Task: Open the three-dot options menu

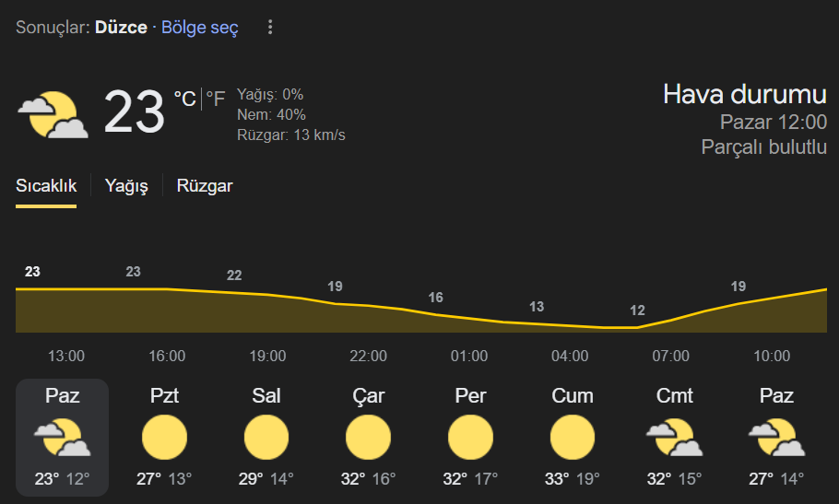Action: (270, 28)
